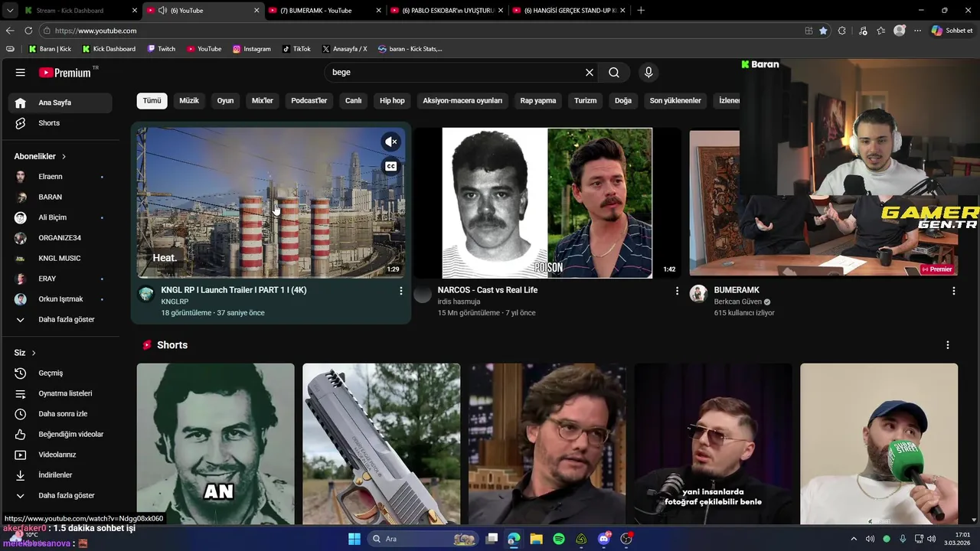The height and width of the screenshot is (551, 980).
Task: Open more options for KNGL RP video
Action: [x=400, y=291]
